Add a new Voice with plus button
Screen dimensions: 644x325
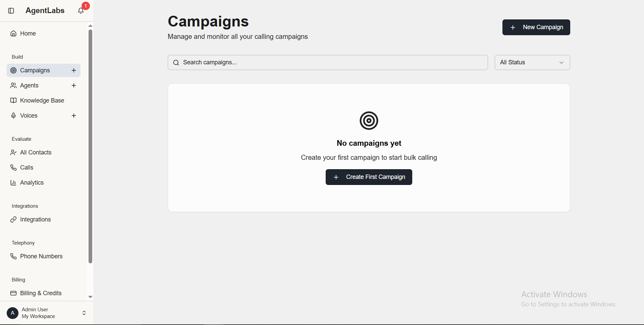pos(73,116)
